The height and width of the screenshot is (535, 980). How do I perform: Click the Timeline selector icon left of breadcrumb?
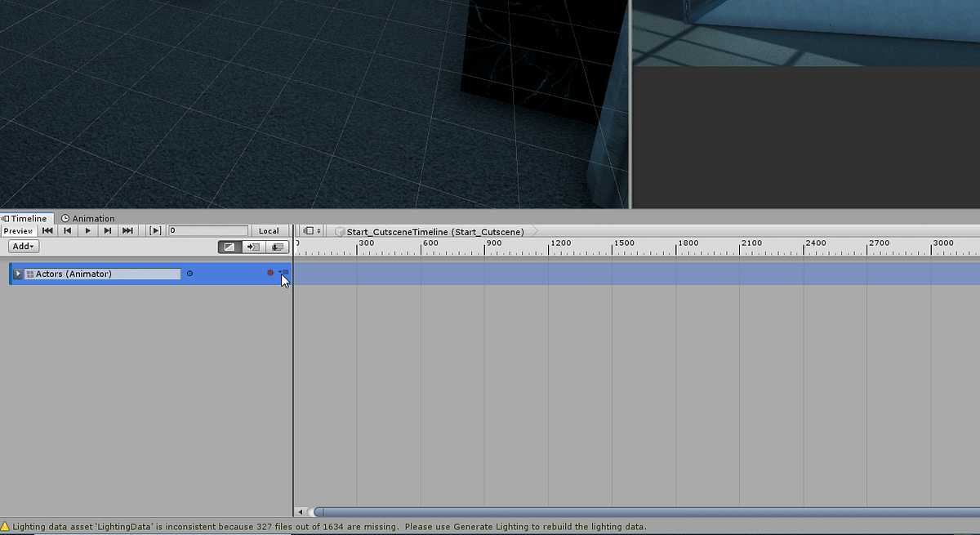coord(309,230)
